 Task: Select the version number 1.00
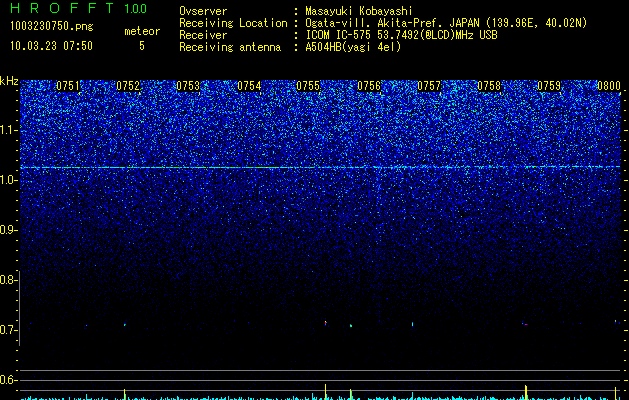136,9
